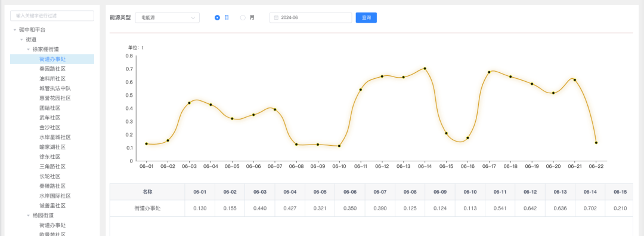The height and width of the screenshot is (236, 644).
Task: Collapse the 碳中和平台 tree node
Action: tap(15, 30)
